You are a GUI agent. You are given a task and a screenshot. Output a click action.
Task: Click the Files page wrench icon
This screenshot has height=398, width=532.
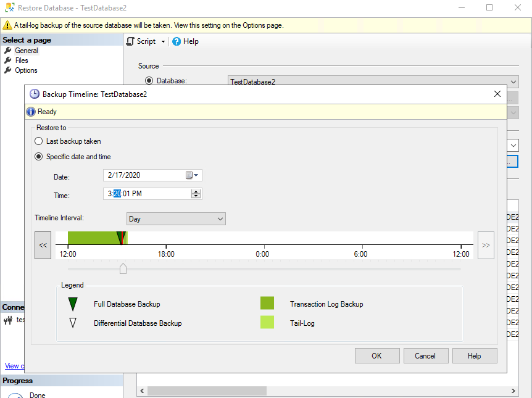pos(8,60)
